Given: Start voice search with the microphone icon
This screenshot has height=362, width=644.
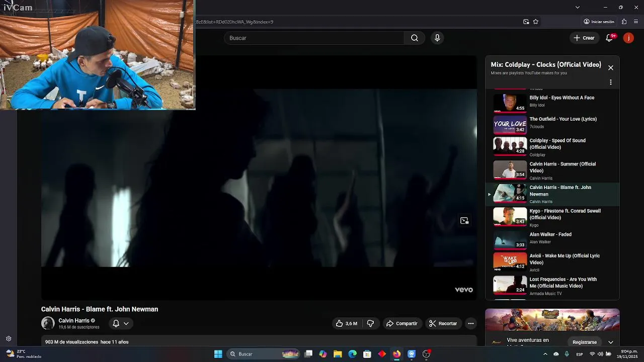Looking at the screenshot, I should [437, 38].
